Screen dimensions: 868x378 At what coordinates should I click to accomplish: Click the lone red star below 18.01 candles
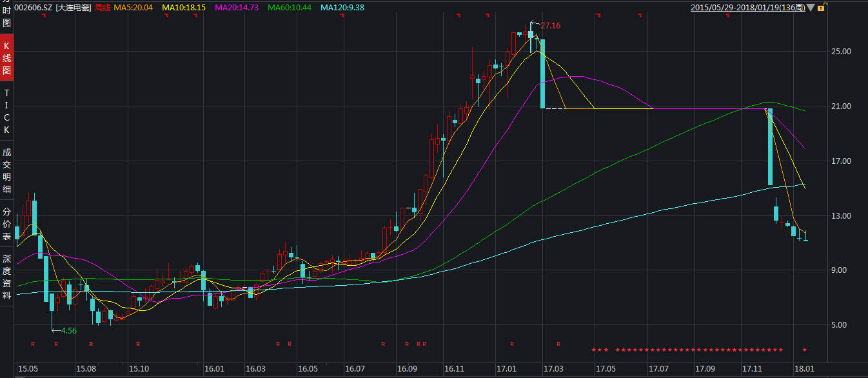pos(804,350)
